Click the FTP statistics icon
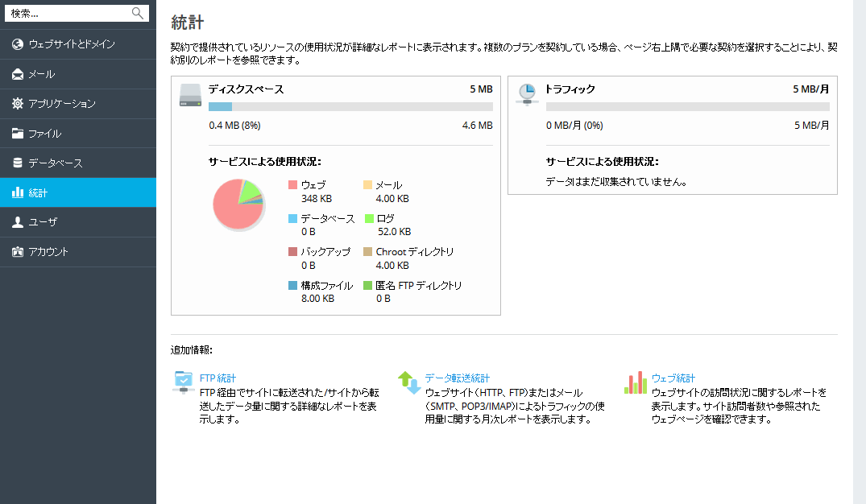Screen dimensions: 866x504 point(184,382)
